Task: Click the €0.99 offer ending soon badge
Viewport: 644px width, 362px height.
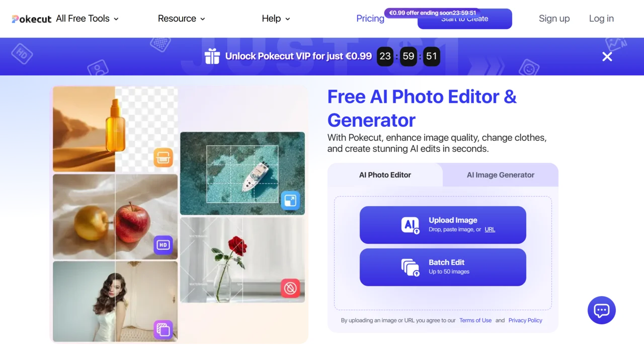Action: point(432,13)
